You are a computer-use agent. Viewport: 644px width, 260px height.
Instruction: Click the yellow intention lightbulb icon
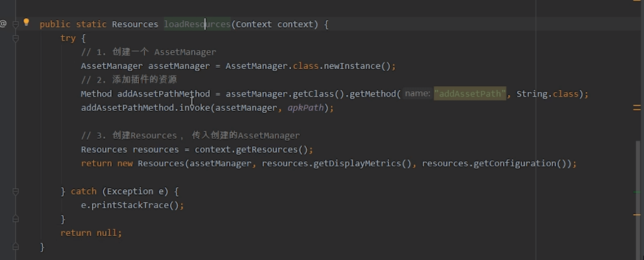(26, 22)
